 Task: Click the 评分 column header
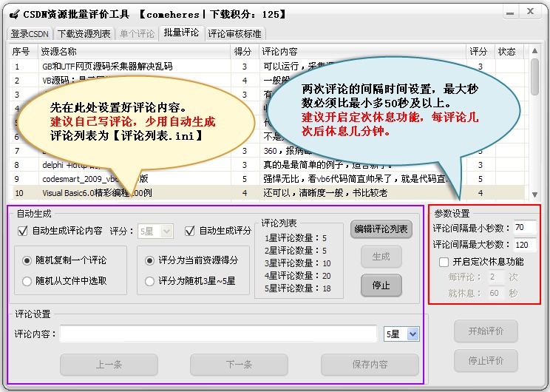click(481, 52)
